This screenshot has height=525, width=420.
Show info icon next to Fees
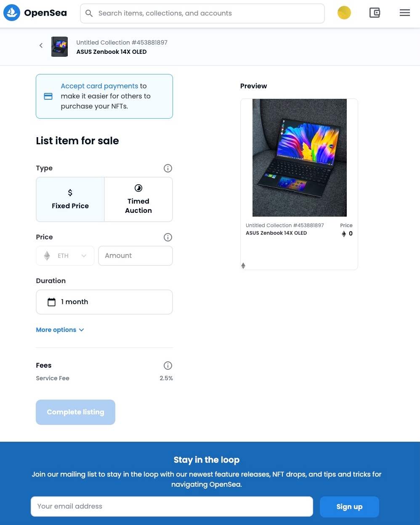168,366
